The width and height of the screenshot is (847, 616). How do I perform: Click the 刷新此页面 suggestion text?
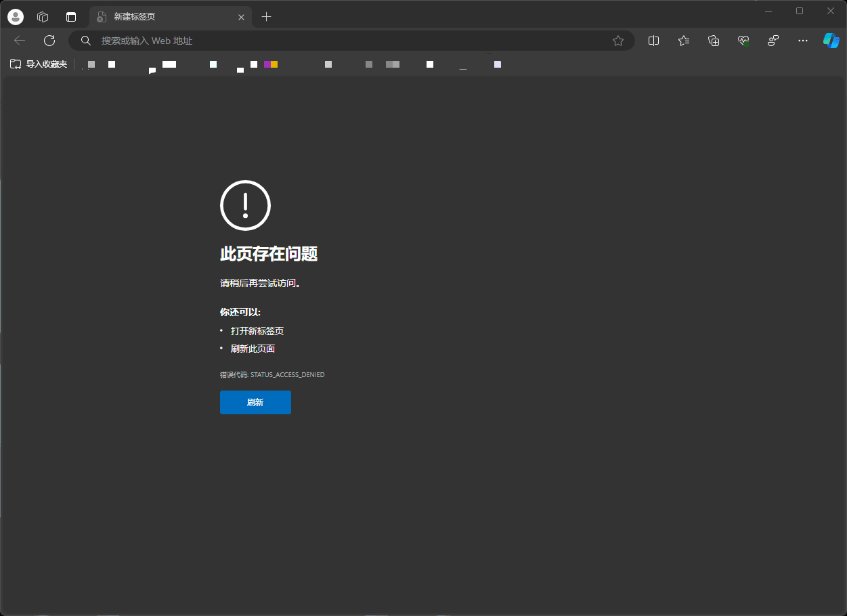click(253, 349)
